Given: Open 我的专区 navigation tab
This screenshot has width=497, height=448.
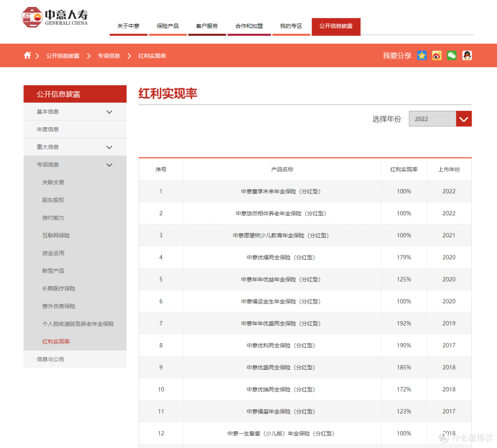Looking at the screenshot, I should pyautogui.click(x=291, y=26).
